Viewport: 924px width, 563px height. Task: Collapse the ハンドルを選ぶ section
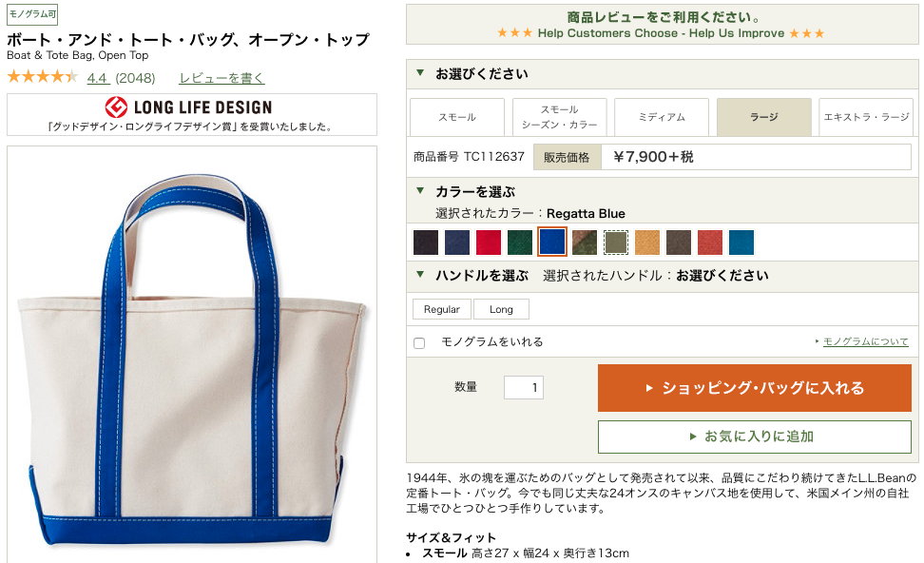420,275
